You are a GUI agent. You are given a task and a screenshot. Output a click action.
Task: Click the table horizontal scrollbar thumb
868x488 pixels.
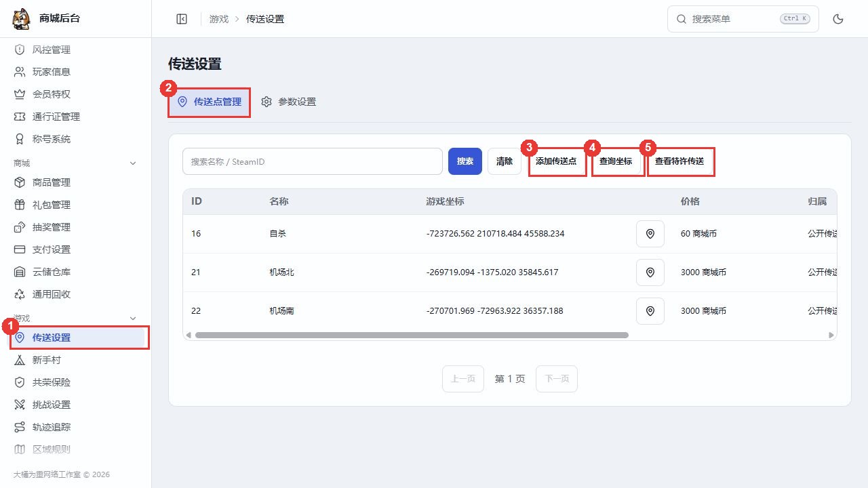pos(412,335)
